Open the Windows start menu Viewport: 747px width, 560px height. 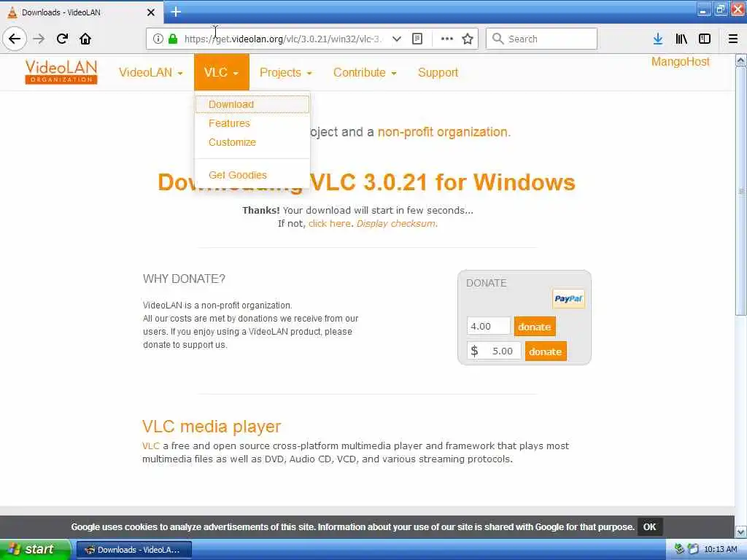point(34,549)
